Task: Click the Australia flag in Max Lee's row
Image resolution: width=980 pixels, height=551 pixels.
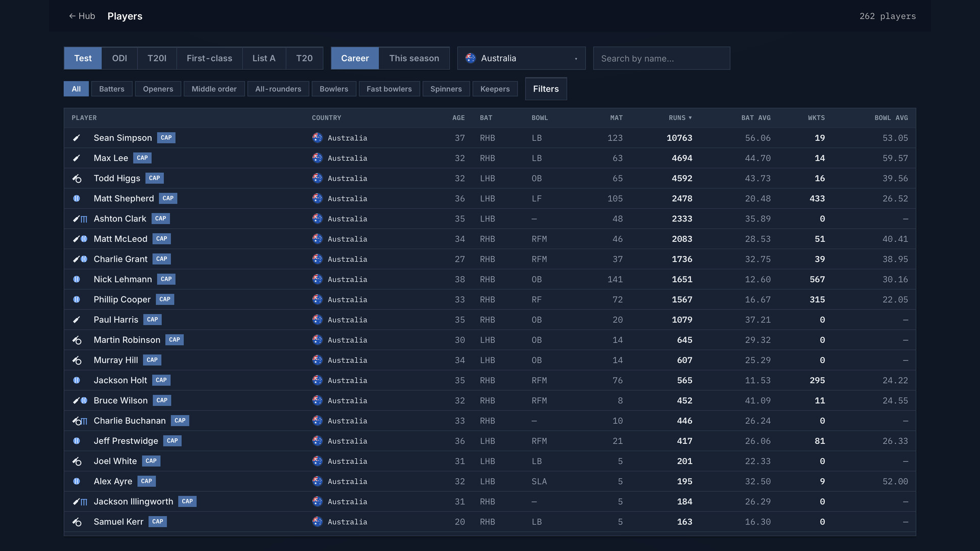Action: click(317, 158)
